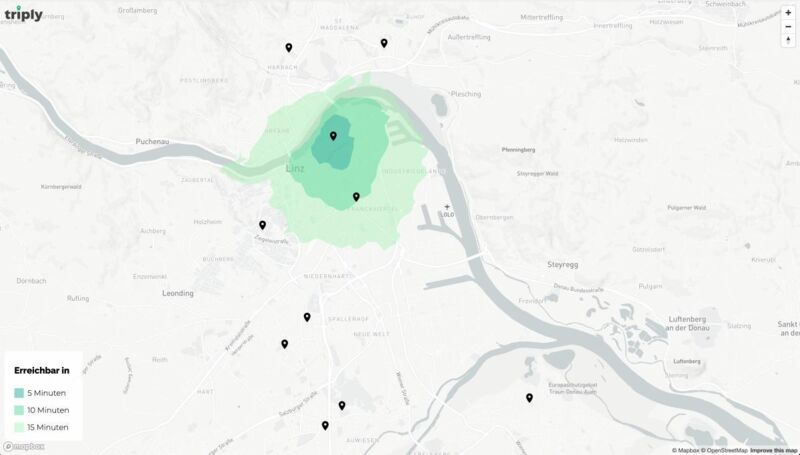Select the location marker near Harbach
The height and width of the screenshot is (455, 800).
point(289,47)
